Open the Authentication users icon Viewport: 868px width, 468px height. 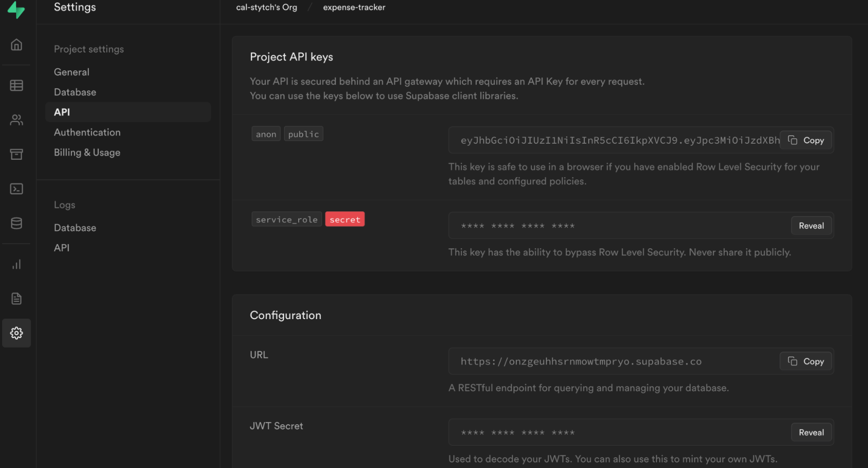pyautogui.click(x=17, y=120)
